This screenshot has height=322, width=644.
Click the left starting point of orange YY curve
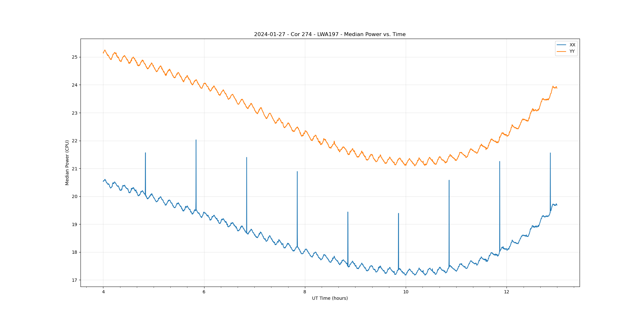tap(103, 53)
